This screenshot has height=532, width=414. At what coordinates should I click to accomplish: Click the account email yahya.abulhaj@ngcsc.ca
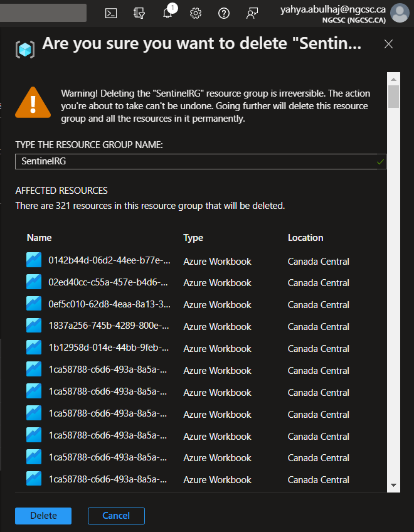tap(333, 9)
